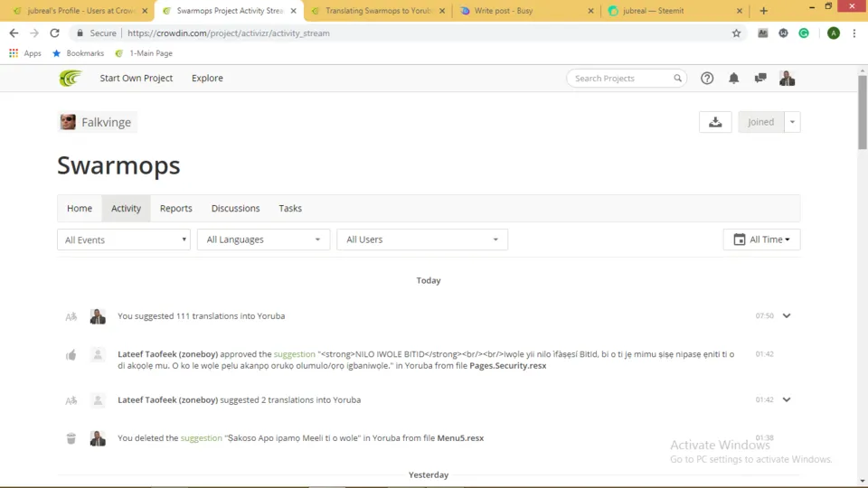The image size is (868, 488).
Task: Open new browser tab plus button
Action: click(x=763, y=11)
